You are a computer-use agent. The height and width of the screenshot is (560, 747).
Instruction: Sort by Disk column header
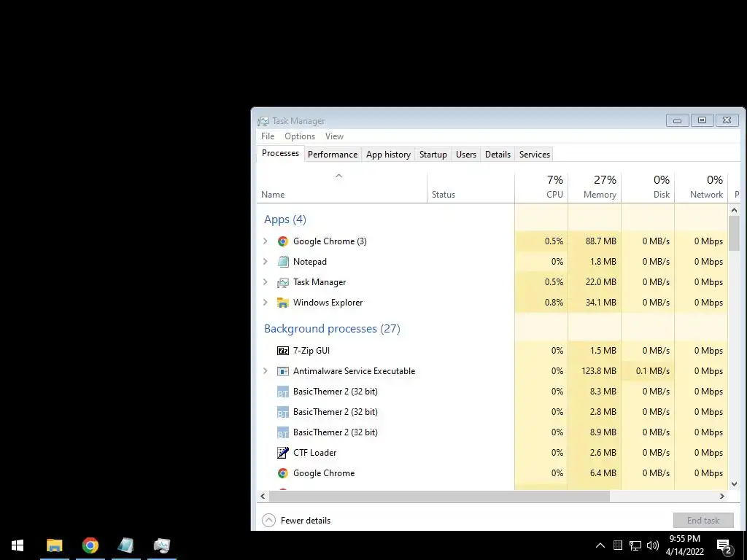(x=648, y=187)
